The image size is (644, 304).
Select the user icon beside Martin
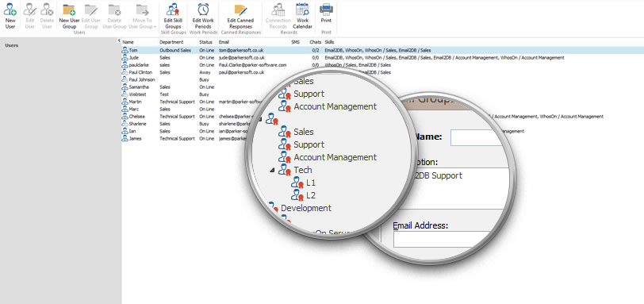coord(125,102)
